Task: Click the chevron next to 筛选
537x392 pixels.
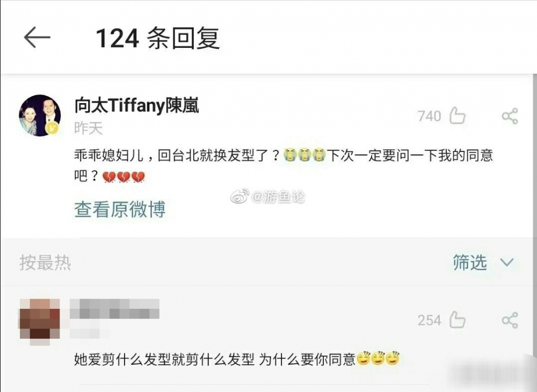Action: coord(507,263)
